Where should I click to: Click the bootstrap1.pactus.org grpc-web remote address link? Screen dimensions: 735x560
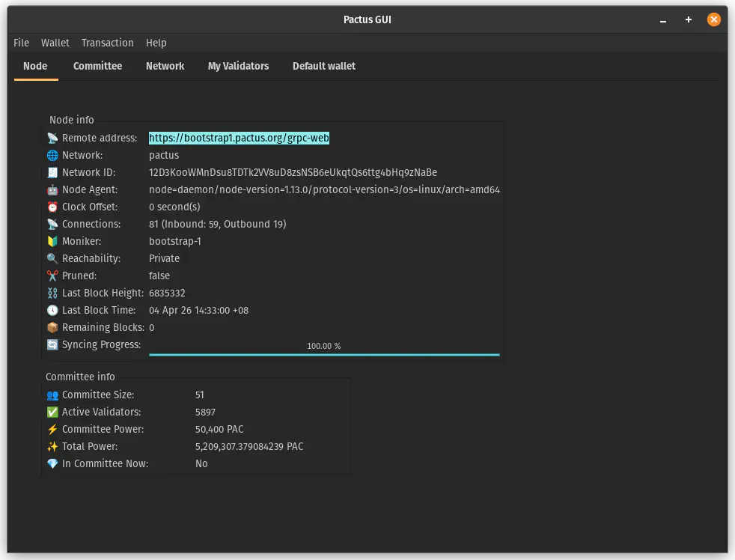(x=239, y=138)
